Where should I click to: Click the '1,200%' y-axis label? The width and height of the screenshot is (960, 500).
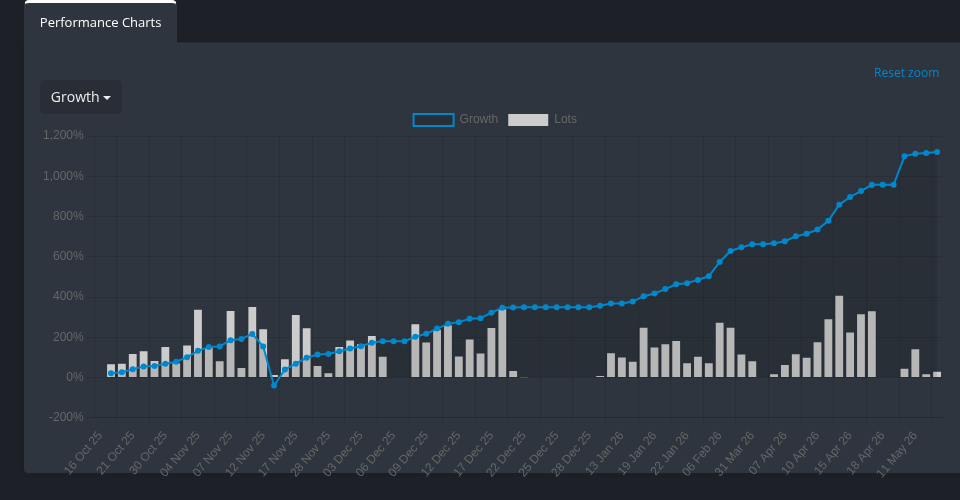click(63, 135)
